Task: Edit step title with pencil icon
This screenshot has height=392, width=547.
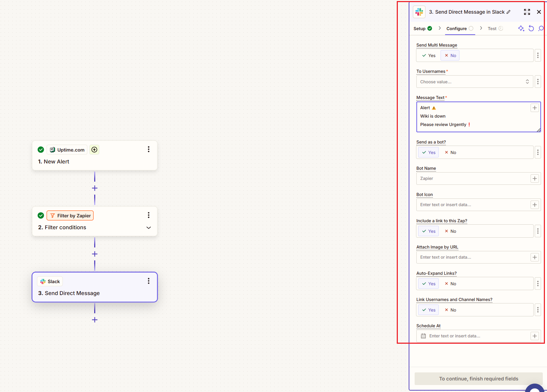Action: pos(508,12)
